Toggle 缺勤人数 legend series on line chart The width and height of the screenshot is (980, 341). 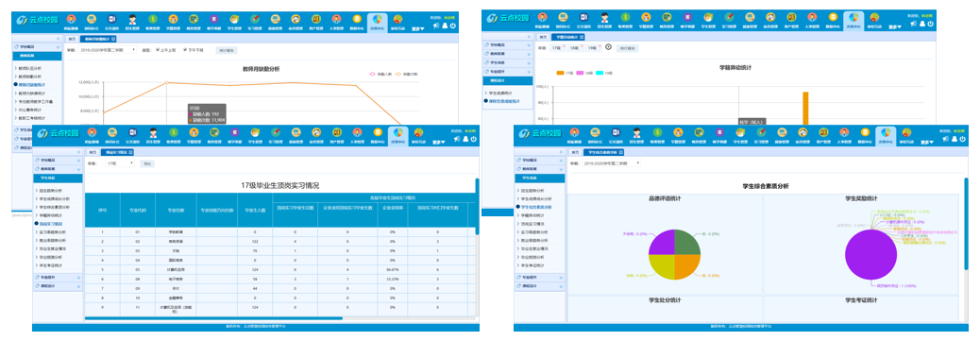381,74
